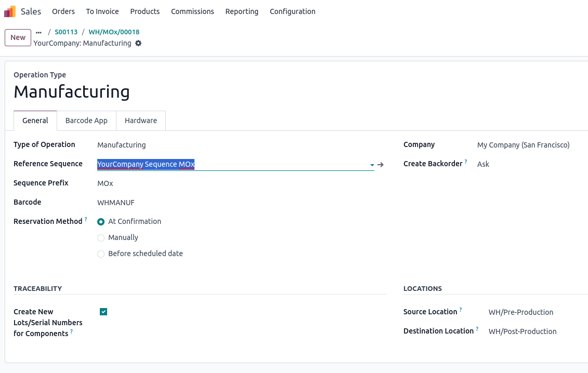This screenshot has height=373, width=588.
Task: Select the Before scheduled date radio option
Action: [101, 254]
